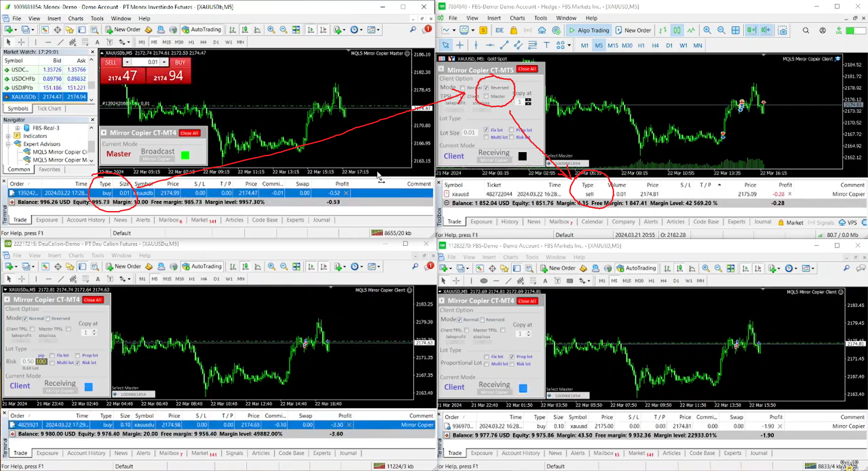Open the New Chart dropdown arrow in Monex-Demo toolbar
The height and width of the screenshot is (471, 868).
16,30
